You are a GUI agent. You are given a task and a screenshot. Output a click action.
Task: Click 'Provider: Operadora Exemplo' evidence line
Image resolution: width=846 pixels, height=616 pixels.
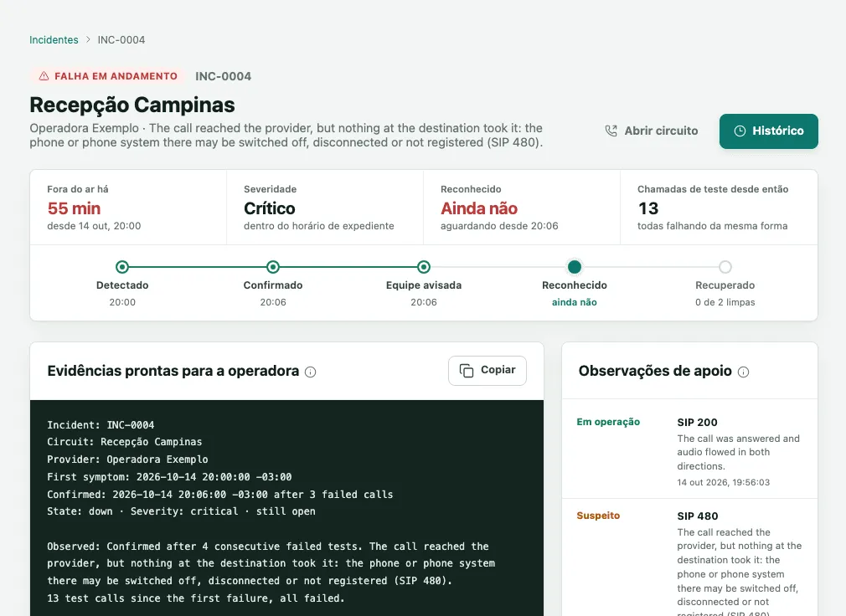point(127,459)
